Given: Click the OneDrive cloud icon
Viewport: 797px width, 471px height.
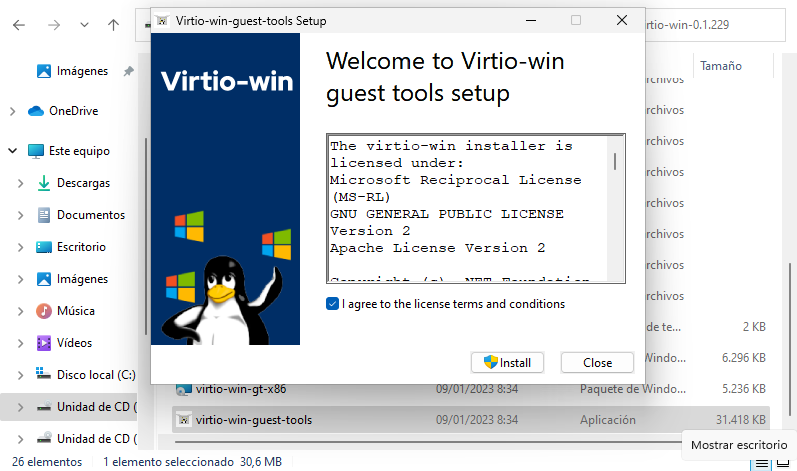Looking at the screenshot, I should click(x=37, y=111).
